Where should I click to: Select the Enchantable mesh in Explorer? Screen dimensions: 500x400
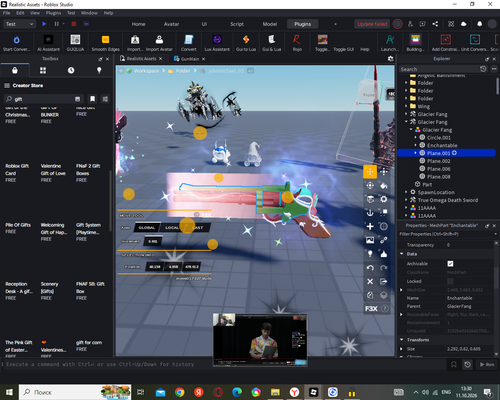pos(442,145)
